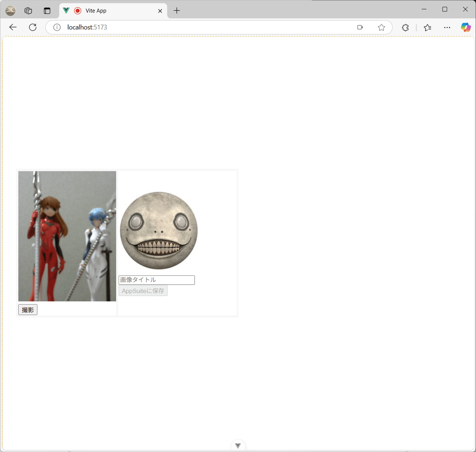The height and width of the screenshot is (452, 476).
Task: Click the site information icon for localhost
Action: [x=56, y=27]
